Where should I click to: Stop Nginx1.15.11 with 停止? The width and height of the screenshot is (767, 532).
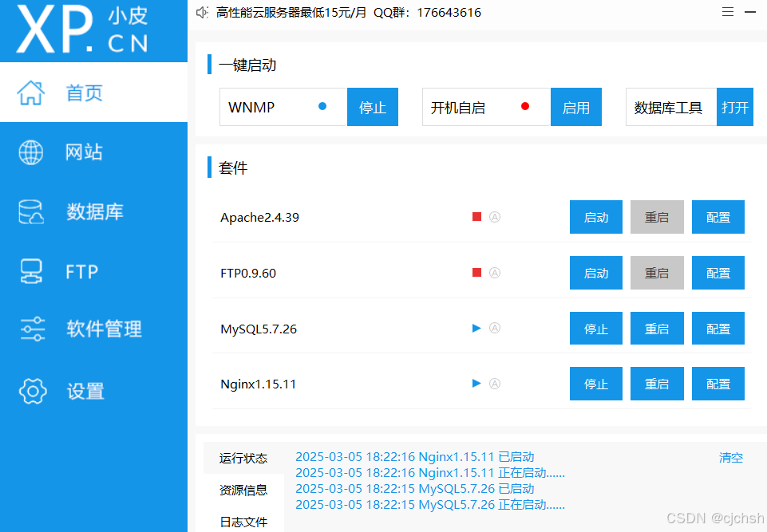point(595,384)
